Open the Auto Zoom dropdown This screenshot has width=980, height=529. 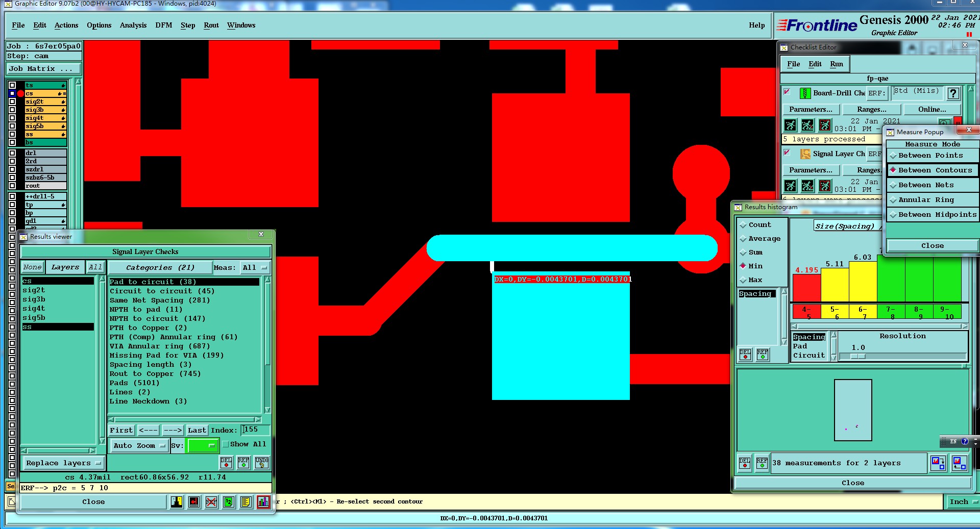coord(139,446)
